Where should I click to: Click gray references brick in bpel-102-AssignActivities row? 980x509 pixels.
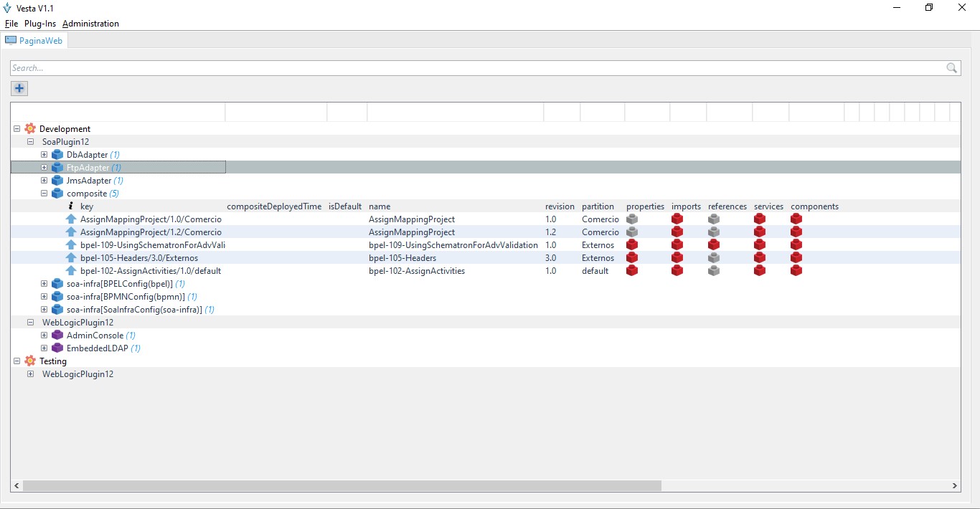(714, 271)
